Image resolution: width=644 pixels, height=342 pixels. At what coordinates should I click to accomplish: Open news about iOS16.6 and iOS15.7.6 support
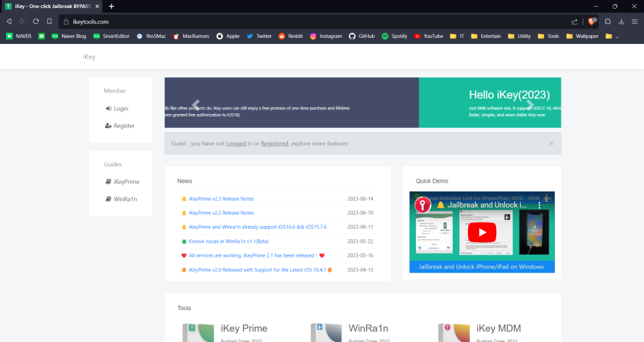258,227
